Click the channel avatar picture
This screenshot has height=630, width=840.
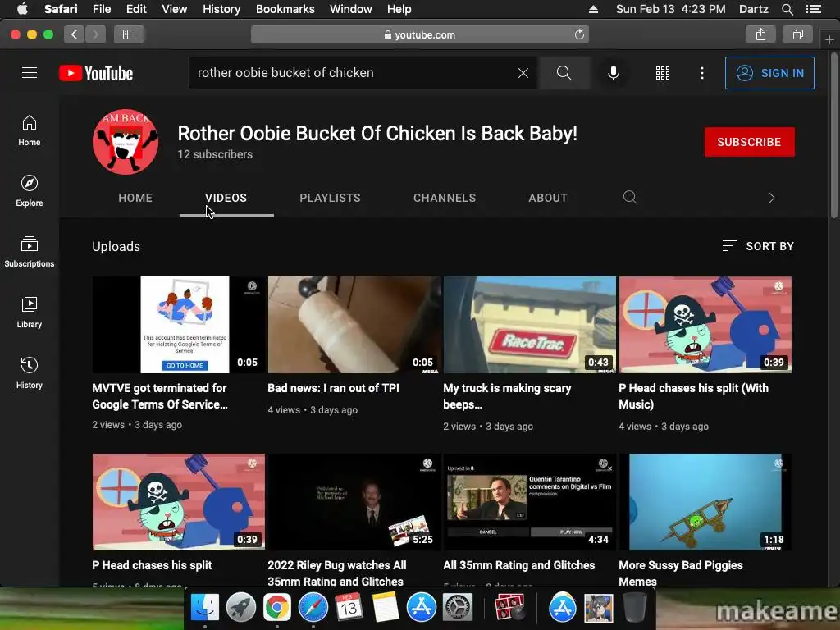pos(126,142)
